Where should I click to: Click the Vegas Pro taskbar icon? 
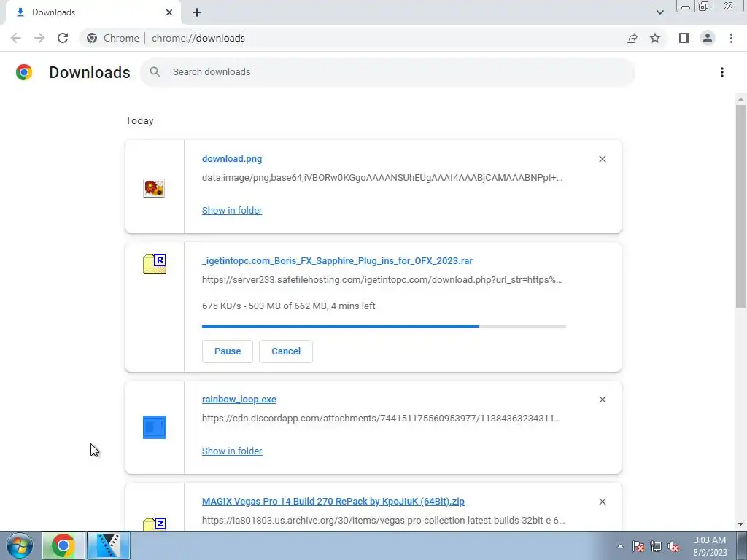[109, 545]
